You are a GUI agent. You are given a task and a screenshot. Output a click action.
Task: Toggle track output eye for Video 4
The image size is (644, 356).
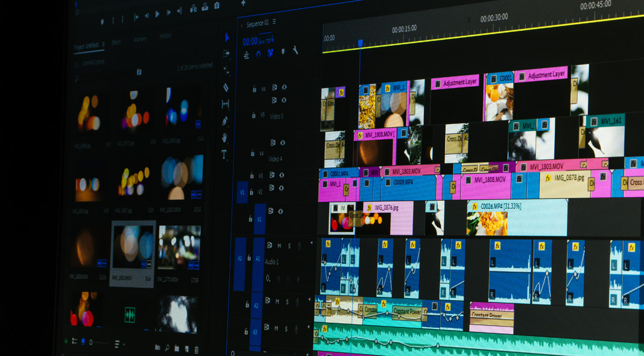pos(283,142)
